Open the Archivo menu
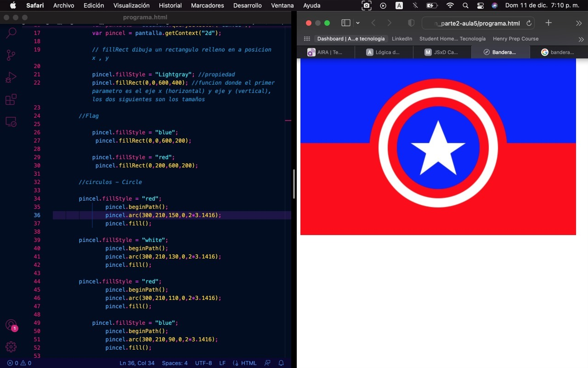Screen dimensions: 588x368 64,6
